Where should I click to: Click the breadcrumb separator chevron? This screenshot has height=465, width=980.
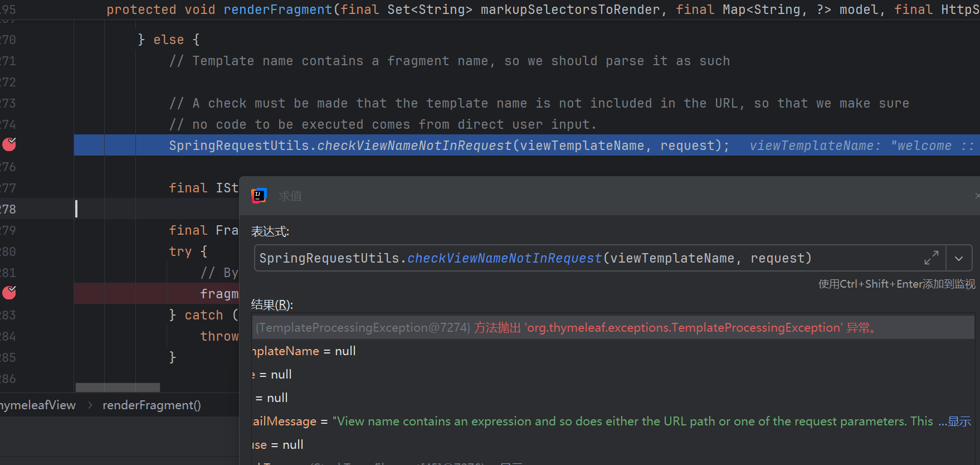pyautogui.click(x=90, y=405)
